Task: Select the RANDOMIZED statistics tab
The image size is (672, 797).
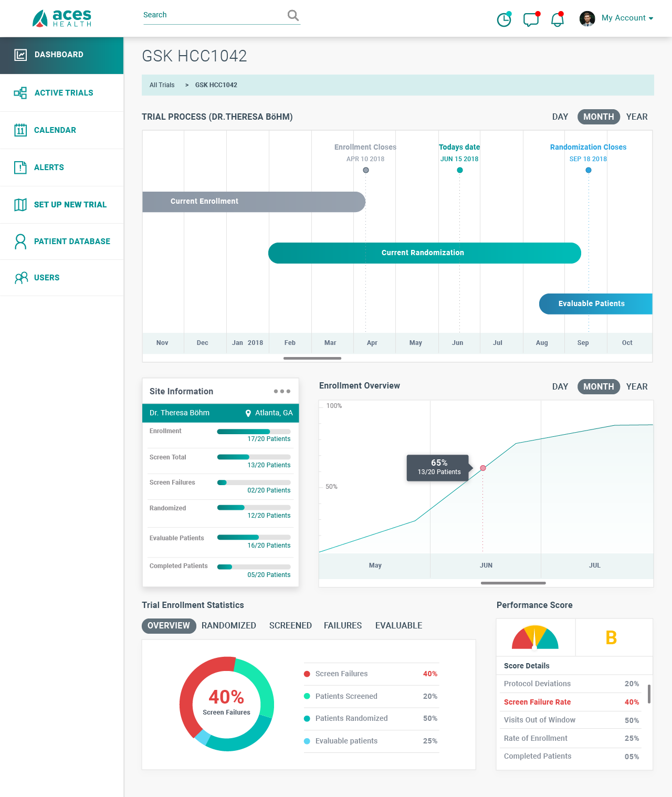Action: pyautogui.click(x=229, y=625)
